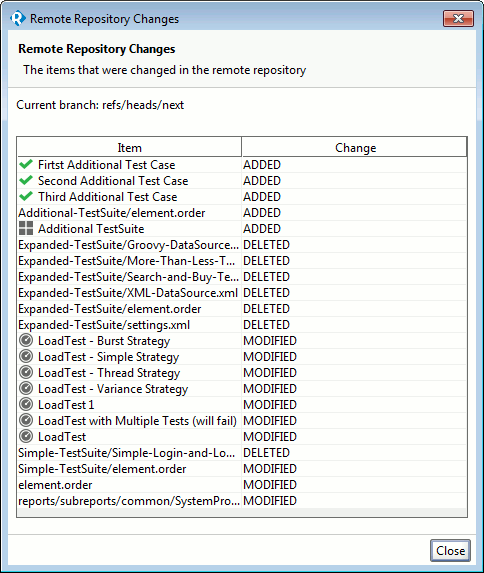The image size is (484, 573).
Task: Click ADDED cell for Firtst Additional Test Case
Action: 354,165
